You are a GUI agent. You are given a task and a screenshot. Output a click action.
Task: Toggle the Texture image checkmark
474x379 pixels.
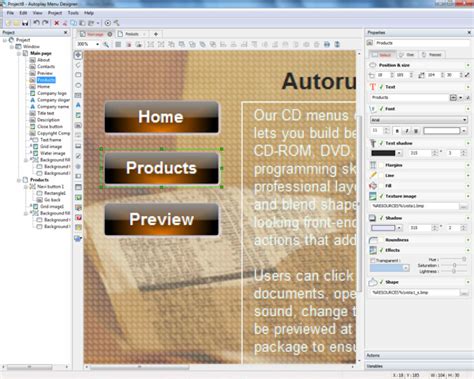pos(381,196)
